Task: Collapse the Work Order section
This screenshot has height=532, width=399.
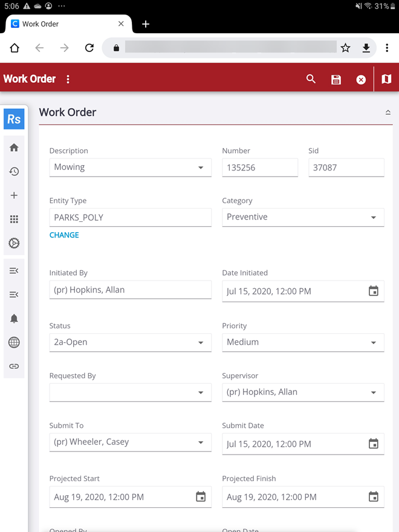Action: 388,112
